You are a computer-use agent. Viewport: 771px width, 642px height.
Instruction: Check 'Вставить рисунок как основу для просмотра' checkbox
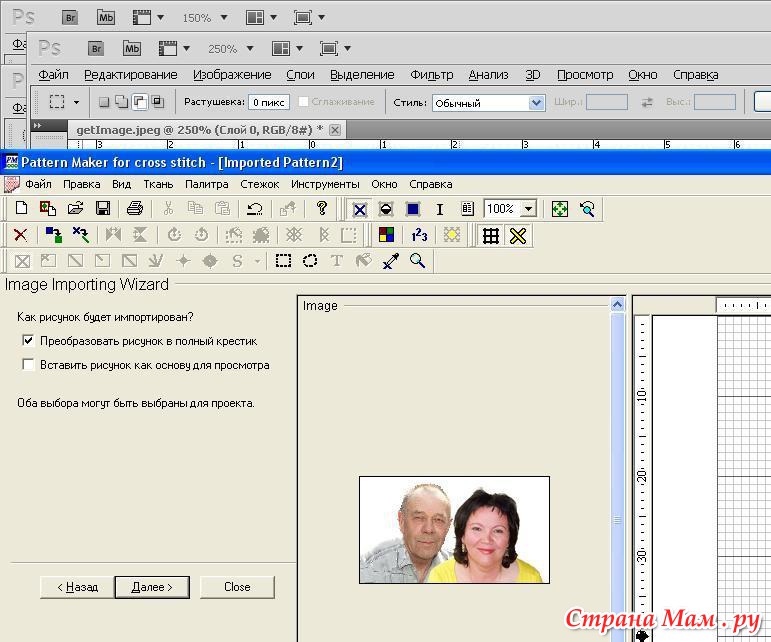pyautogui.click(x=28, y=364)
